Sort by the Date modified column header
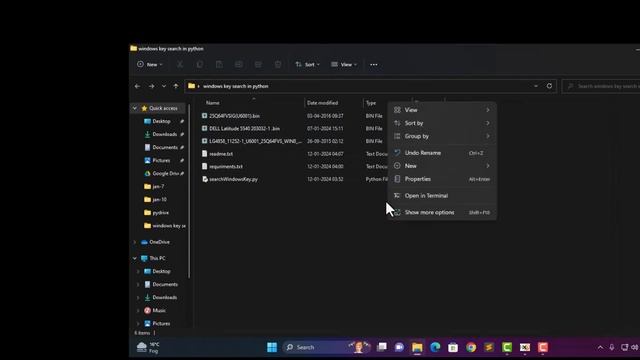 pos(322,103)
